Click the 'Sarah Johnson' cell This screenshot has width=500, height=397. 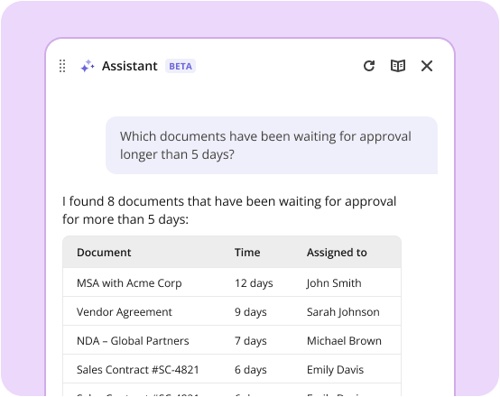(343, 312)
